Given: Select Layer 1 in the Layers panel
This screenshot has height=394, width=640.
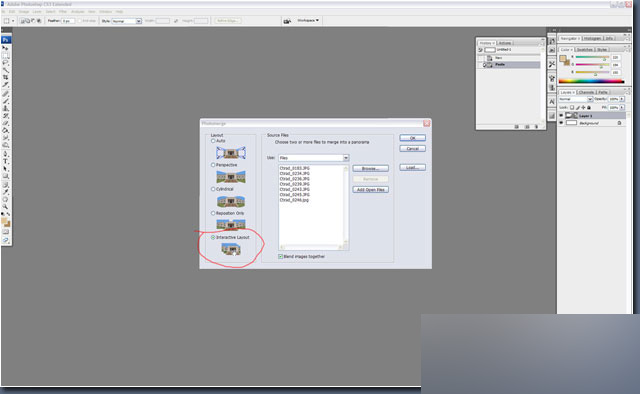Looking at the screenshot, I should [592, 116].
